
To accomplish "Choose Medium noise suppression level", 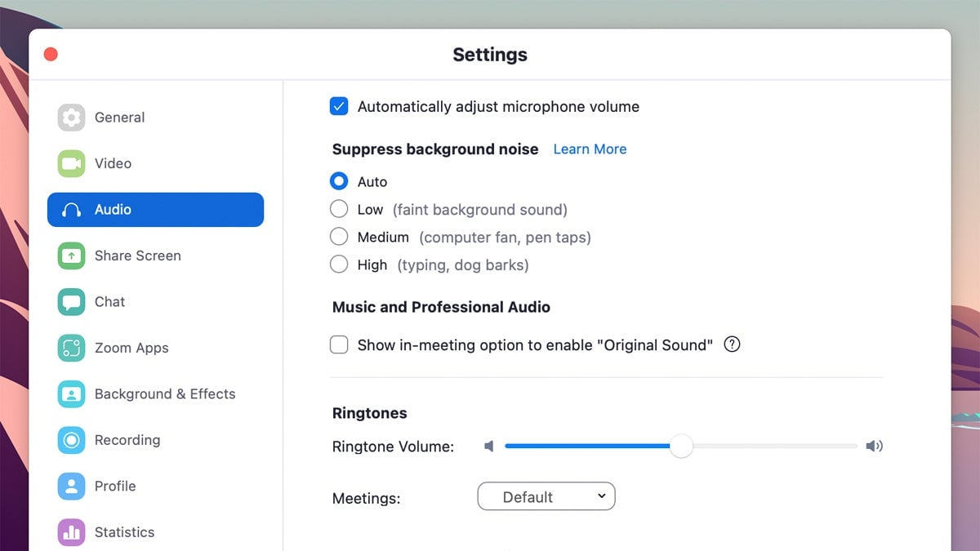I will tap(339, 237).
